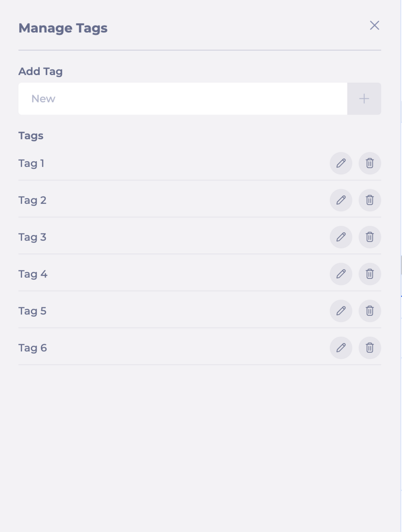Edit Tag 3 with pencil icon

[341, 237]
